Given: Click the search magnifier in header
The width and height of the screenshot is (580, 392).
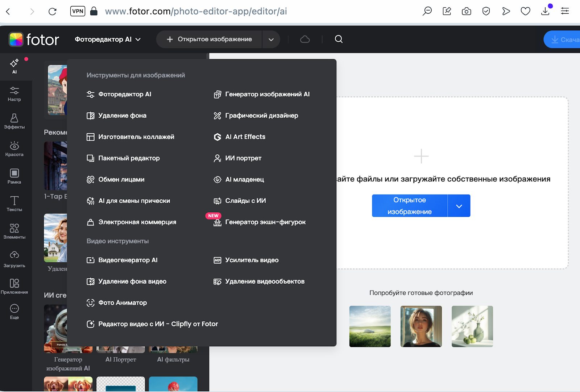Looking at the screenshot, I should [339, 39].
